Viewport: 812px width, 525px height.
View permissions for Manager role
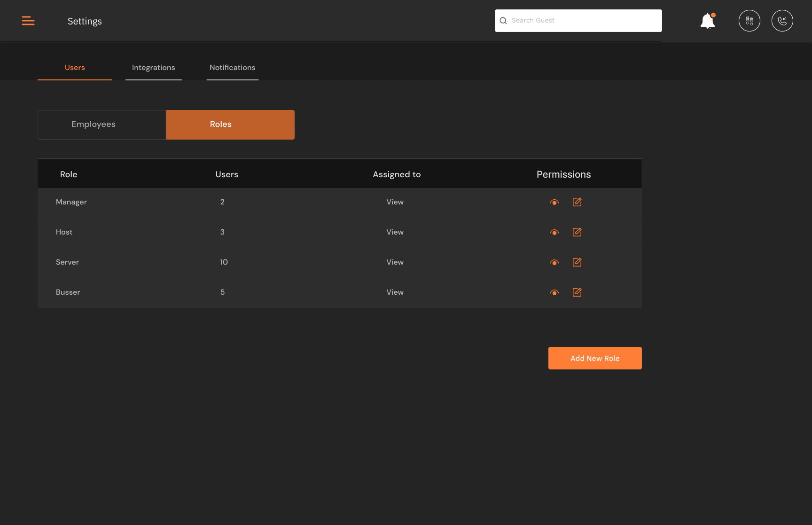[554, 203]
